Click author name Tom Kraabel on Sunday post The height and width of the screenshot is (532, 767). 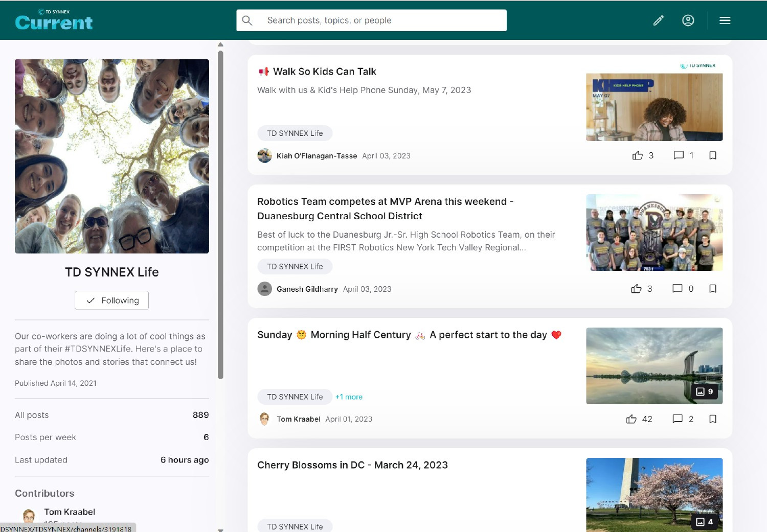(299, 419)
